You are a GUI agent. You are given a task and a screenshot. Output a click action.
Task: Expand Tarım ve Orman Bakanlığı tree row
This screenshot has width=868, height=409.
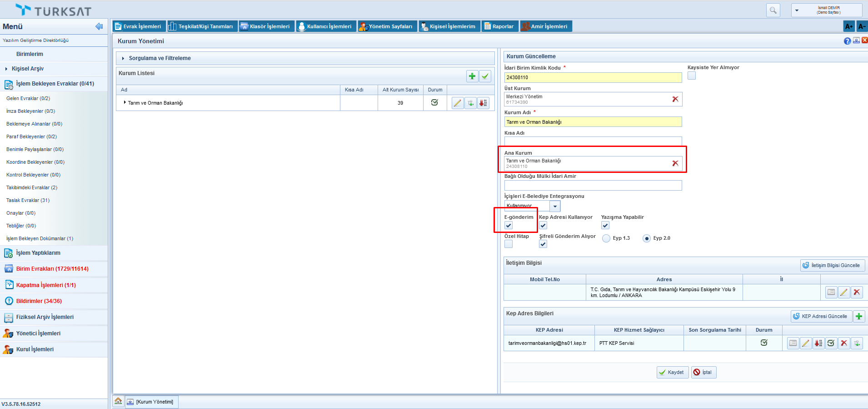125,103
